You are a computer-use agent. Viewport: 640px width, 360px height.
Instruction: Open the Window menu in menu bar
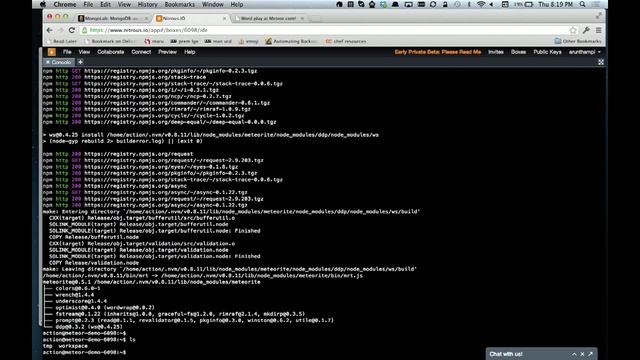coord(213,4)
